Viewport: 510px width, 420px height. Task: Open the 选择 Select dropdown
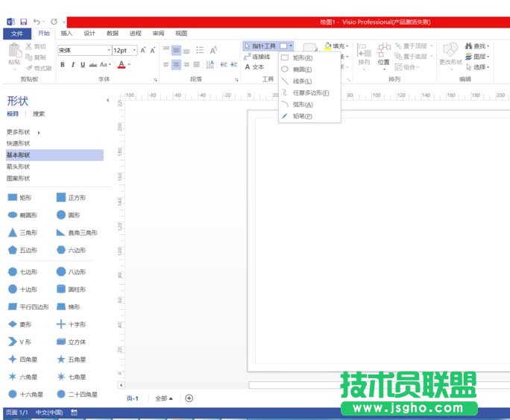[478, 67]
